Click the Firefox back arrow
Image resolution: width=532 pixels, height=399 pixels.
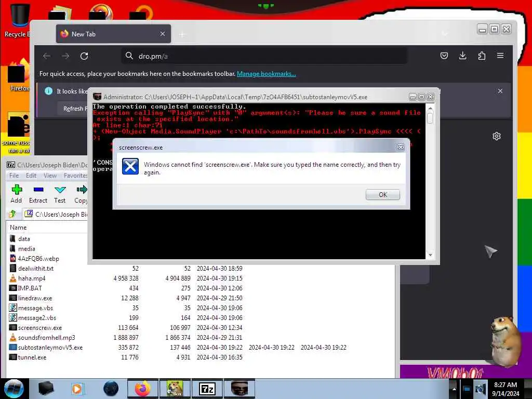[x=47, y=56]
